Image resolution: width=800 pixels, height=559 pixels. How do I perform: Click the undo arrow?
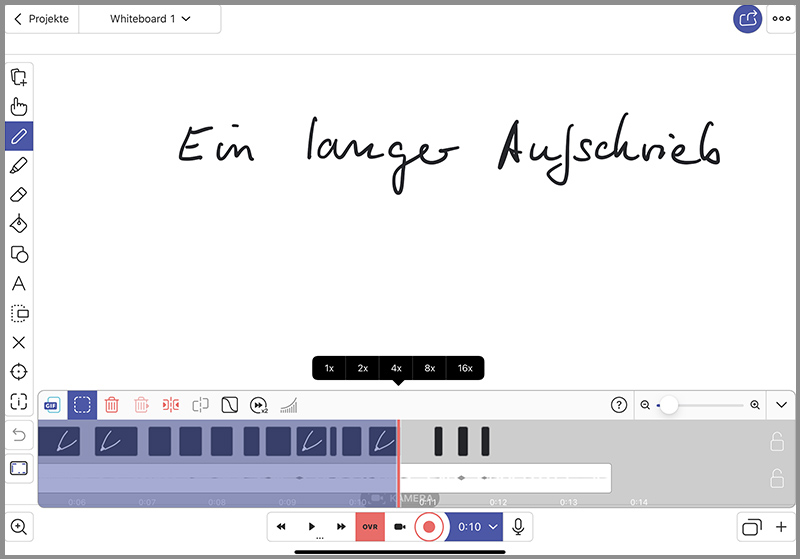(19, 435)
